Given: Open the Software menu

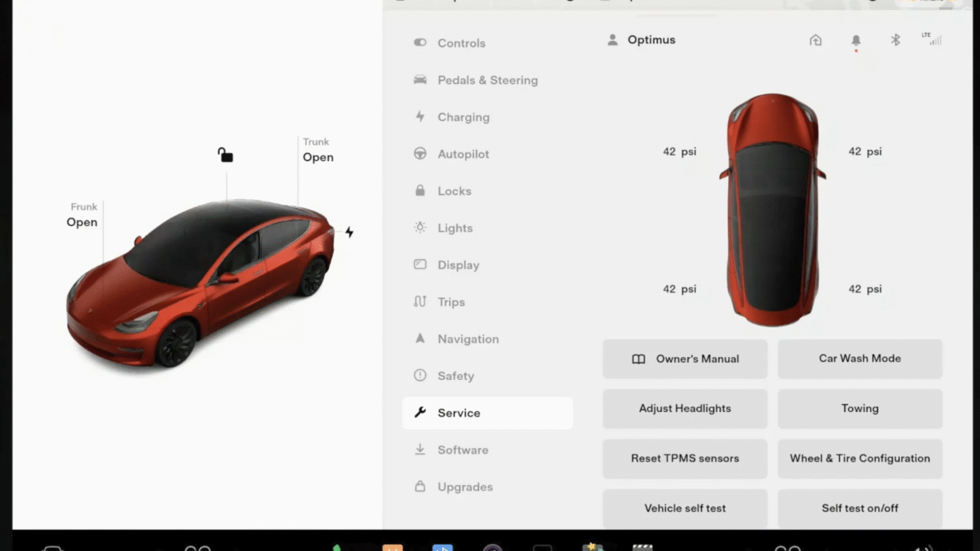Looking at the screenshot, I should tap(463, 450).
